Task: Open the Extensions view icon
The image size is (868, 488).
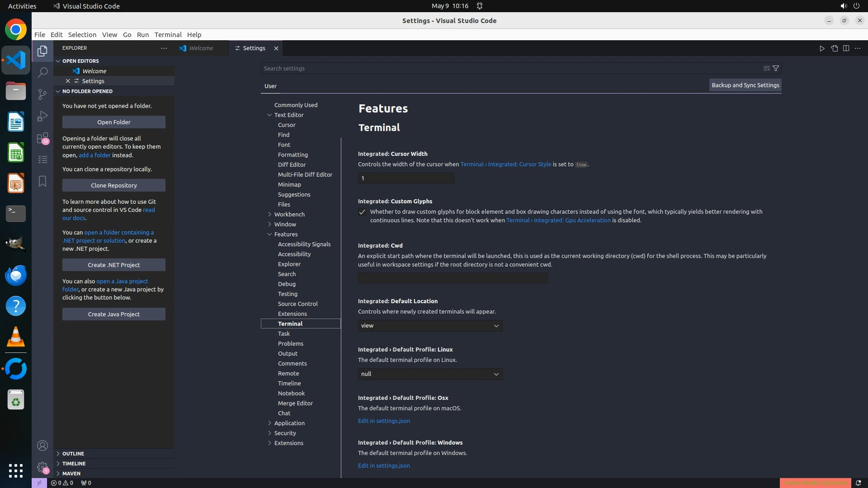Action: [x=42, y=138]
